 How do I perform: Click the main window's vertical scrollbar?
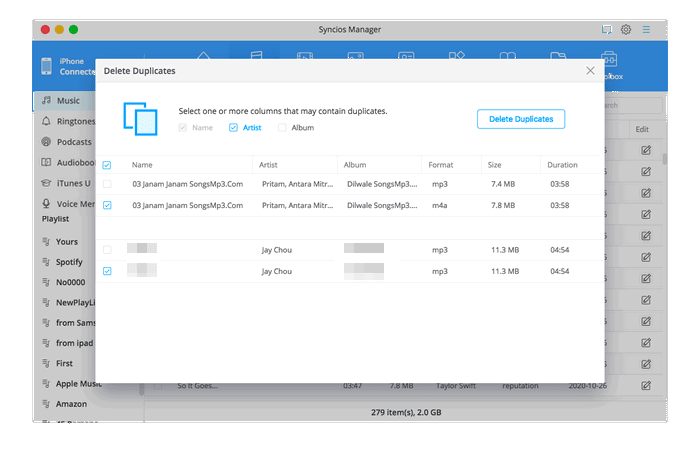[x=665, y=159]
